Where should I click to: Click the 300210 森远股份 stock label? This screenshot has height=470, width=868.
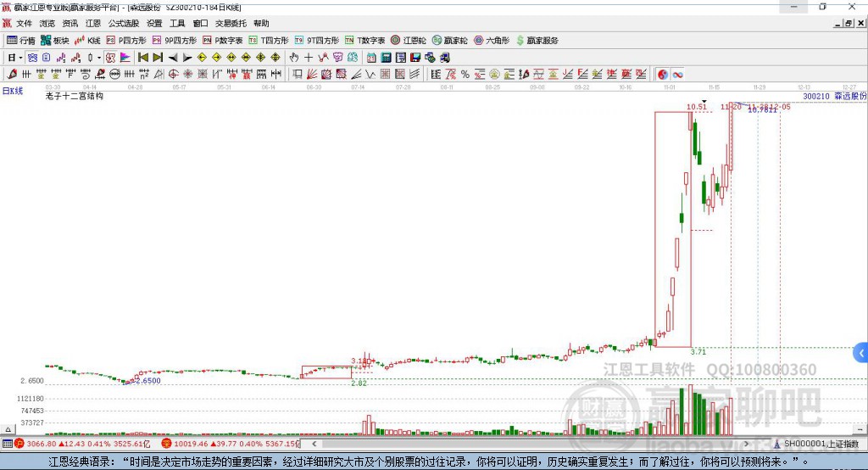point(835,97)
